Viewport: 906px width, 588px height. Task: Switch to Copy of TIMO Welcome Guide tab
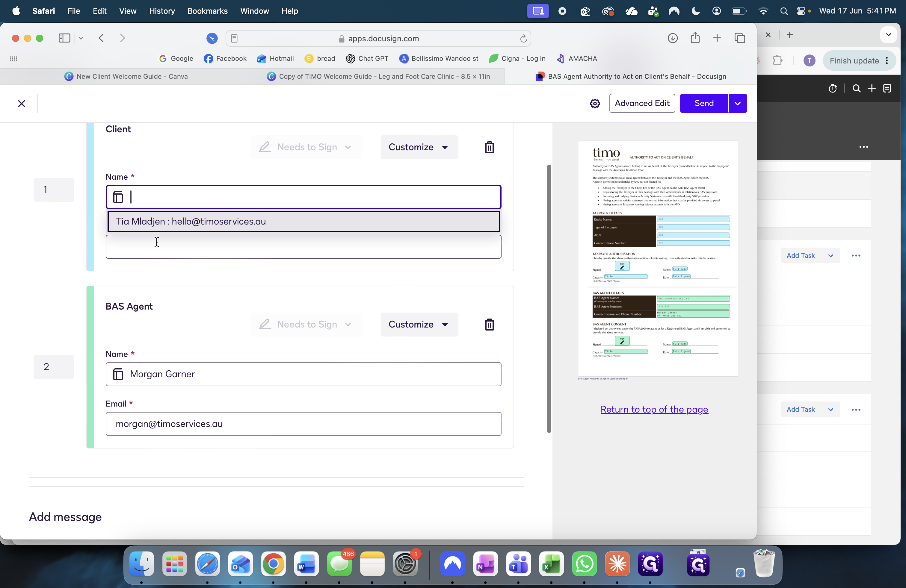click(x=378, y=76)
